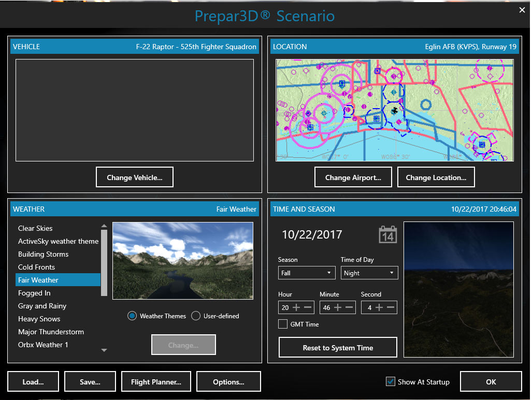The image size is (532, 400).
Task: Open the Season dropdown showing Fall
Action: pyautogui.click(x=306, y=273)
